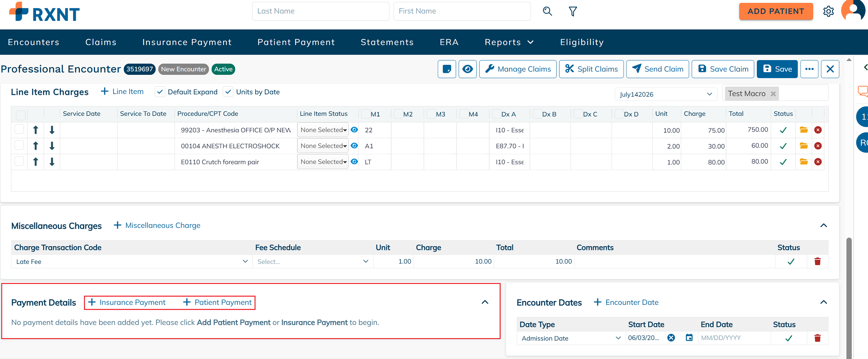
Task: Toggle the Default Expand checkbox
Action: tap(160, 92)
